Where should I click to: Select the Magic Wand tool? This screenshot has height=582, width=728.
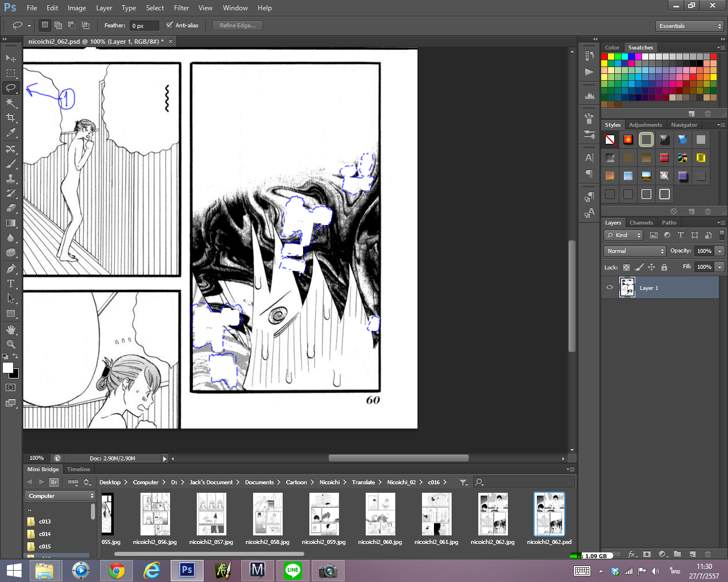[11, 103]
